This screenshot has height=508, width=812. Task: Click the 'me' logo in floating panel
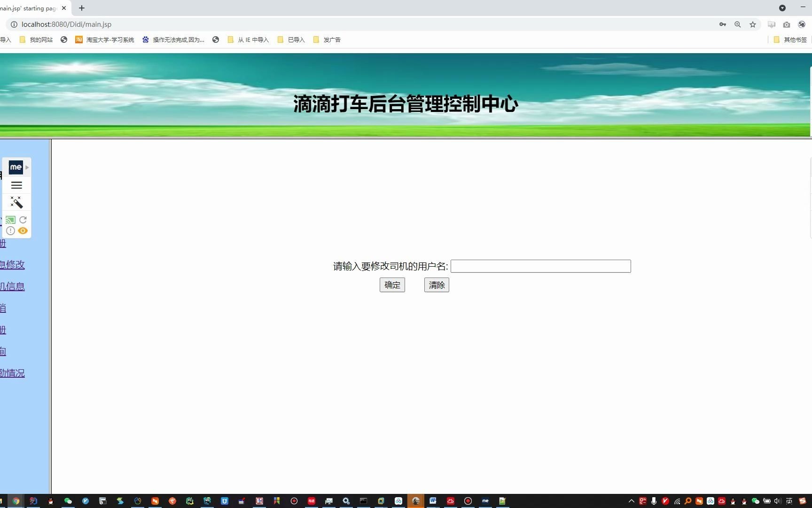pyautogui.click(x=16, y=167)
